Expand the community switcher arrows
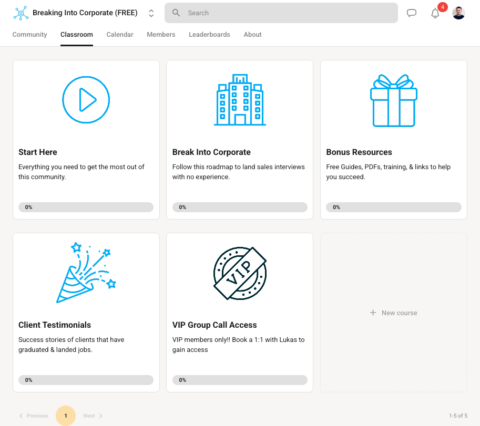The height and width of the screenshot is (426, 480). pyautogui.click(x=151, y=13)
